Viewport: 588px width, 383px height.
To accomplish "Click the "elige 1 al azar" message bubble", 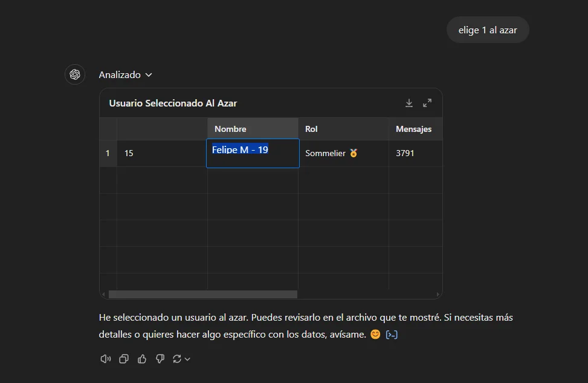I will click(488, 30).
